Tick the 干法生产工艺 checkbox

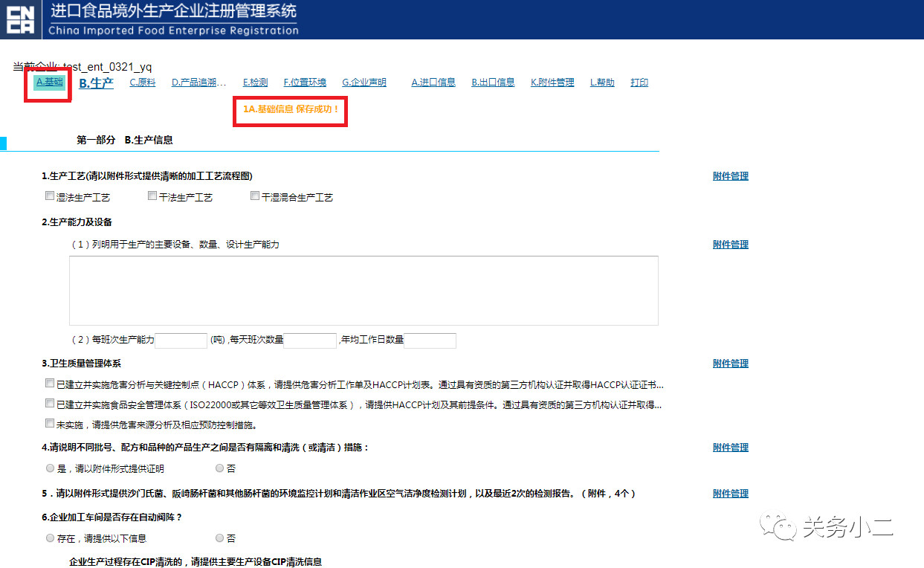(152, 196)
